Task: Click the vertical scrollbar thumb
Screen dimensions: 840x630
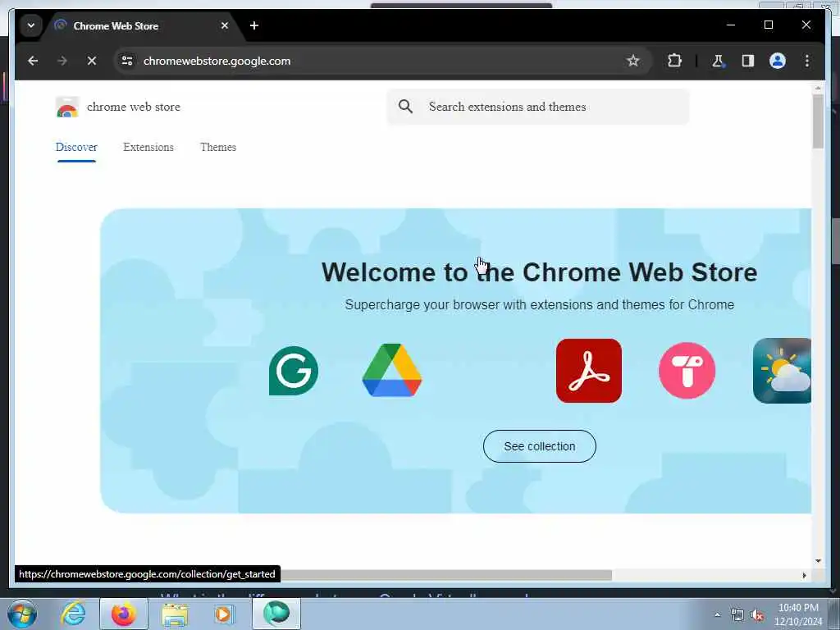Action: click(818, 121)
